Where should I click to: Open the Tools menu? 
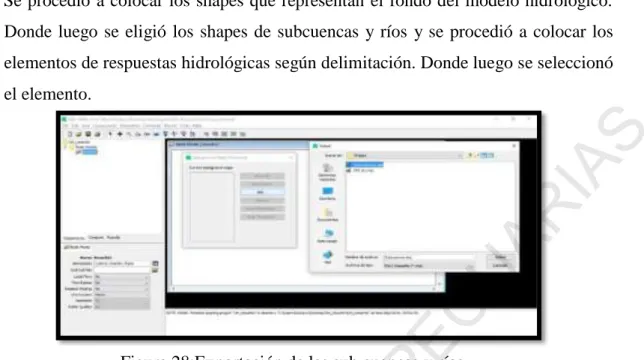(x=184, y=126)
